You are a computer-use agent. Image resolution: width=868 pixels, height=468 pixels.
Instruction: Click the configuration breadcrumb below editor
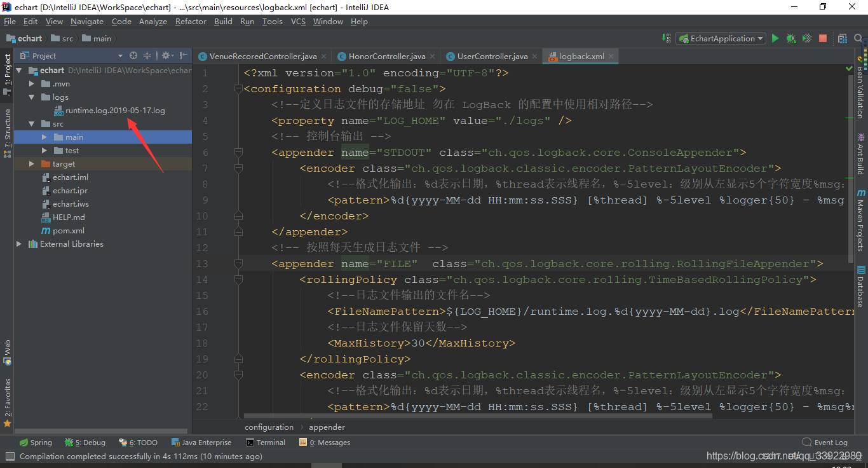point(269,427)
